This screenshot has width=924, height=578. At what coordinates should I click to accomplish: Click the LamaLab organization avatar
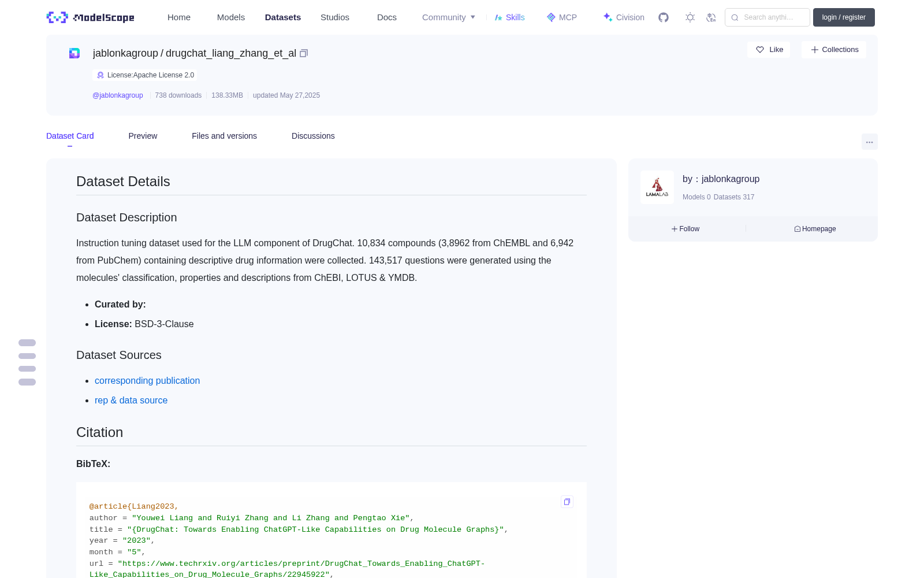657,187
